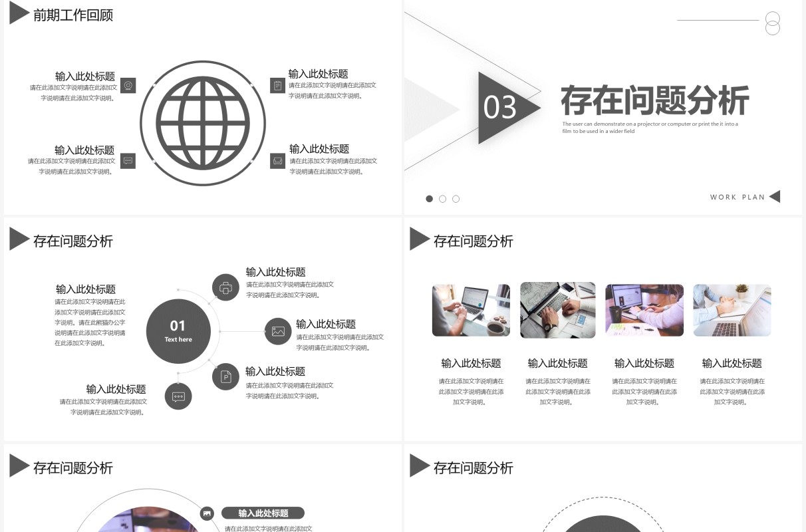Viewport: 806px width, 532px height.
Task: Click the round picture icon beside the 01 circle
Action: 278,331
